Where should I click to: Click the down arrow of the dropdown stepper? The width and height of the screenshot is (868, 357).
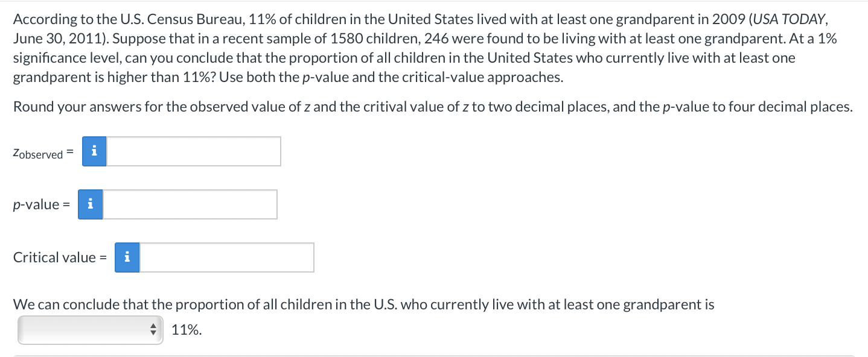(x=153, y=332)
